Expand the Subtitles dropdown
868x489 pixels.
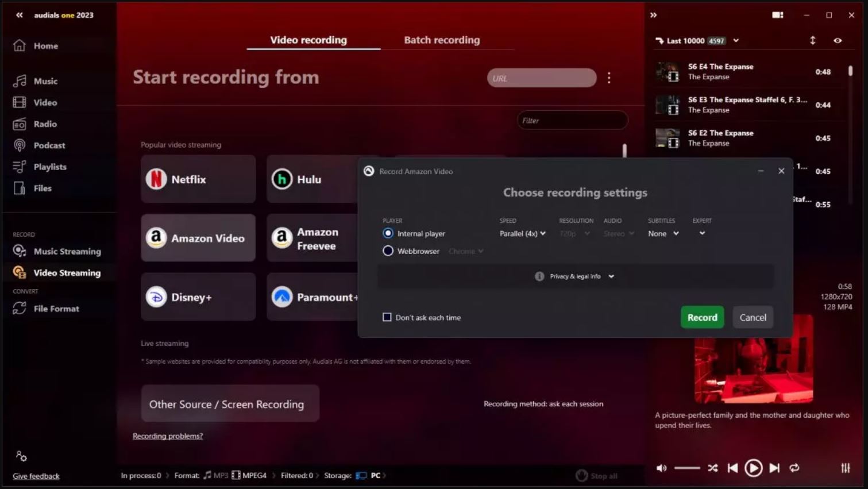[x=662, y=233]
